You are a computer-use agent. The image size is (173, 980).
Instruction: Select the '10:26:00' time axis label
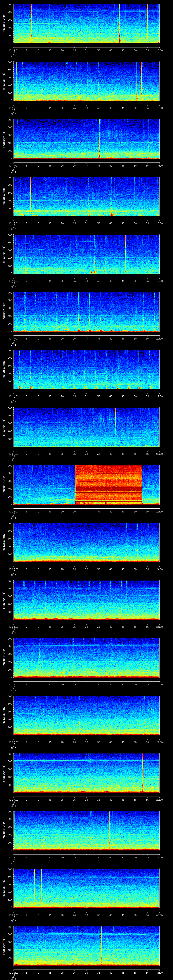point(14,742)
